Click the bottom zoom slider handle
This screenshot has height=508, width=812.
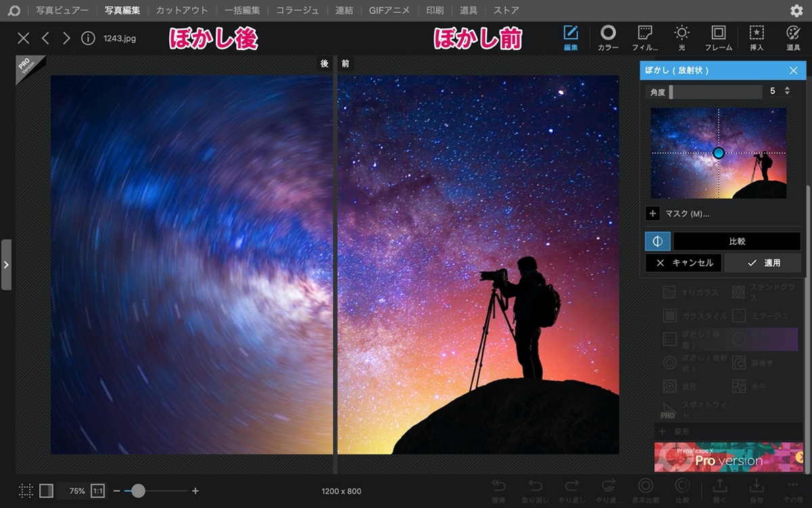138,490
